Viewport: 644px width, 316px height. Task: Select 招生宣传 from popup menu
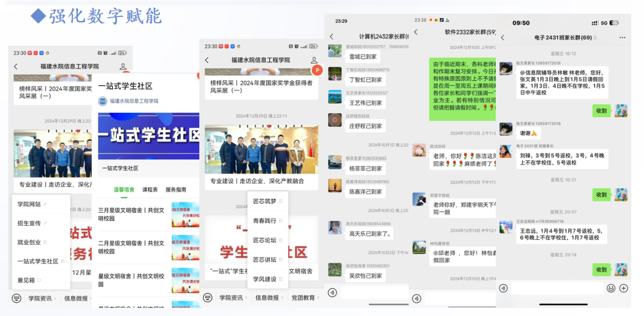coord(41,223)
